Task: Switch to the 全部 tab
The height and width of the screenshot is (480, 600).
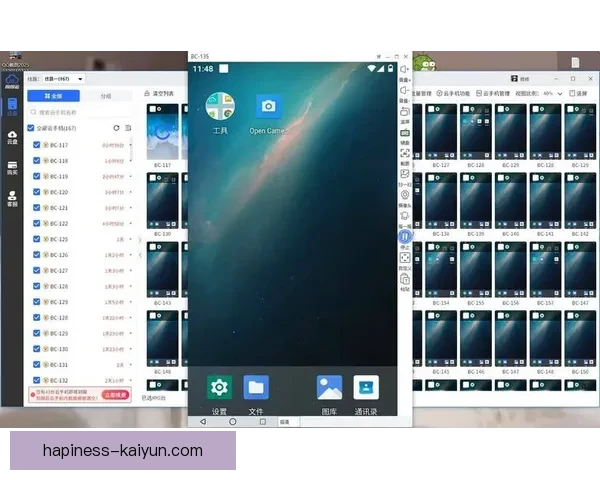Action: (x=53, y=97)
